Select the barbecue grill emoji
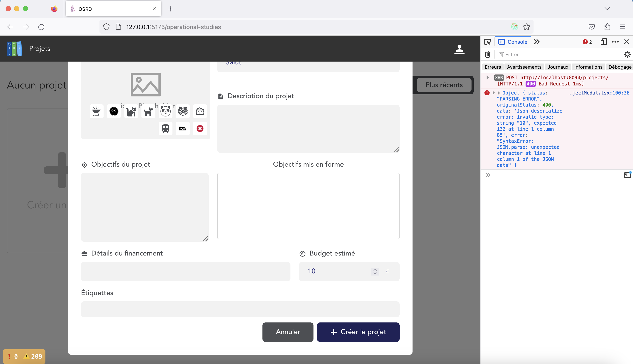Screen dimensions: 633x364 96,111
